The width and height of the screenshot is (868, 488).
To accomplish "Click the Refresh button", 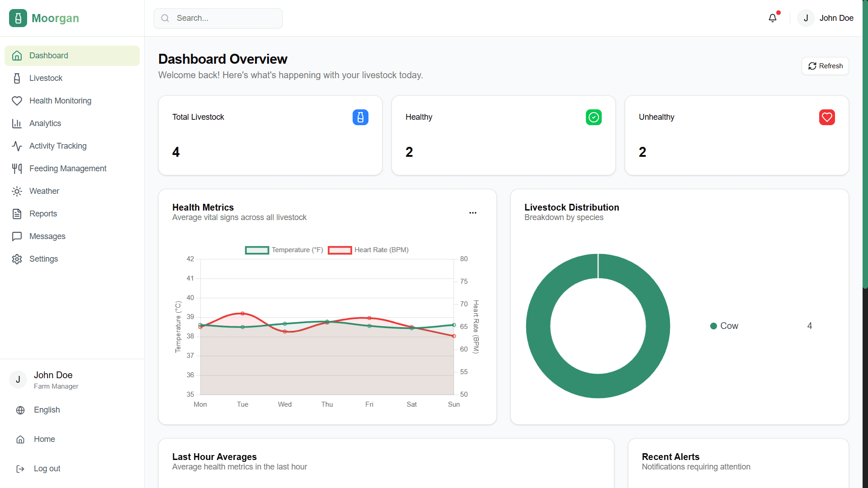I will pos(825,66).
